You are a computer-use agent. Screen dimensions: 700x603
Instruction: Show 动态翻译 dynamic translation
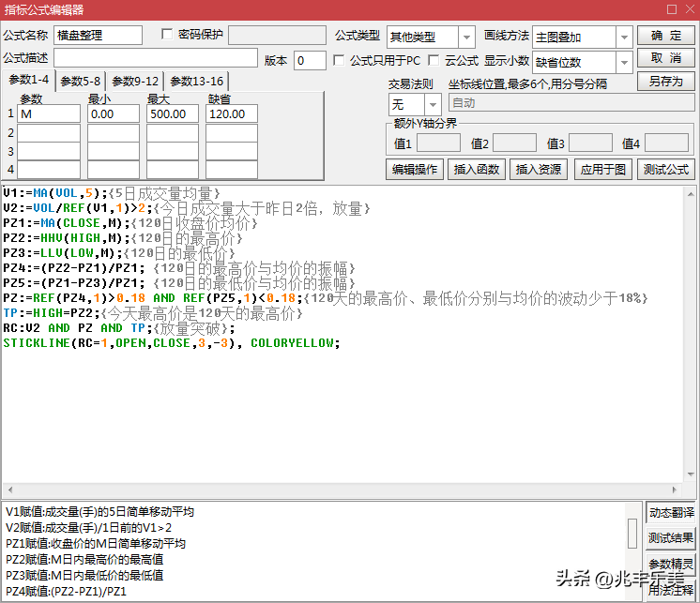tap(671, 512)
